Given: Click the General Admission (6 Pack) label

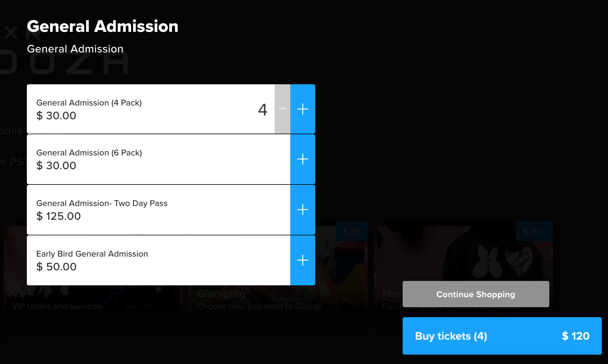Looking at the screenshot, I should point(89,153).
